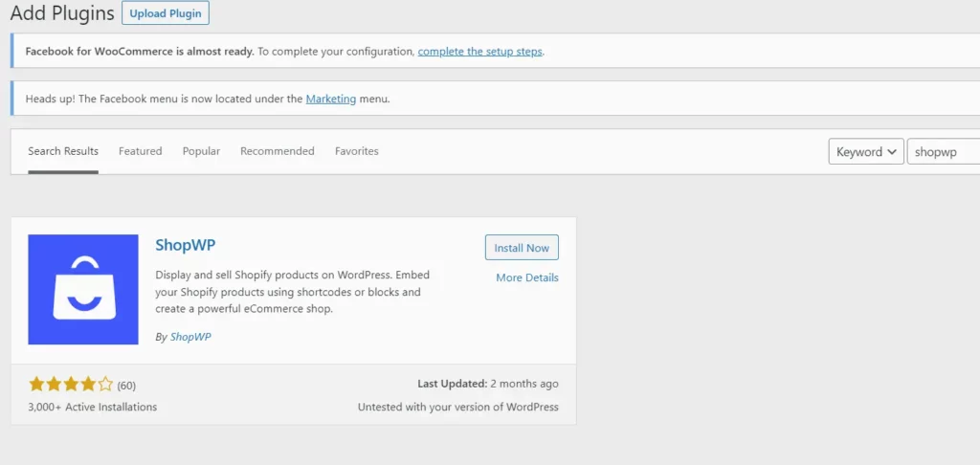Focus the plugin search field containing shopwp
Viewport: 980px width, 465px height.
click(943, 152)
